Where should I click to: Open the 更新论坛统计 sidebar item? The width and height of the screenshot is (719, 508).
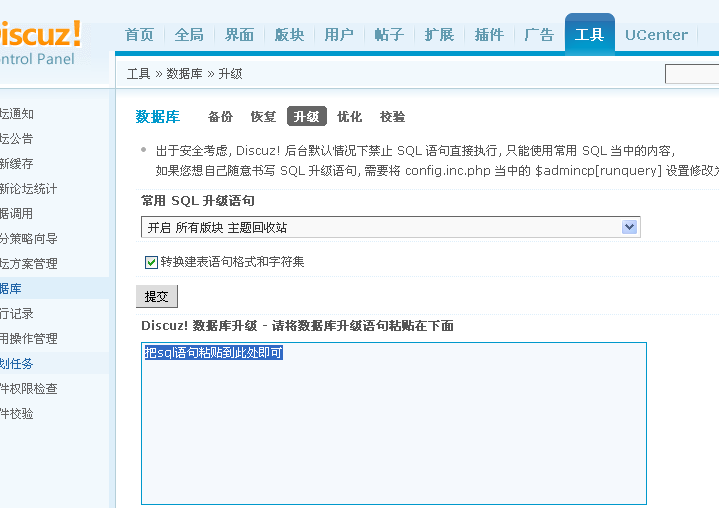(x=28, y=188)
